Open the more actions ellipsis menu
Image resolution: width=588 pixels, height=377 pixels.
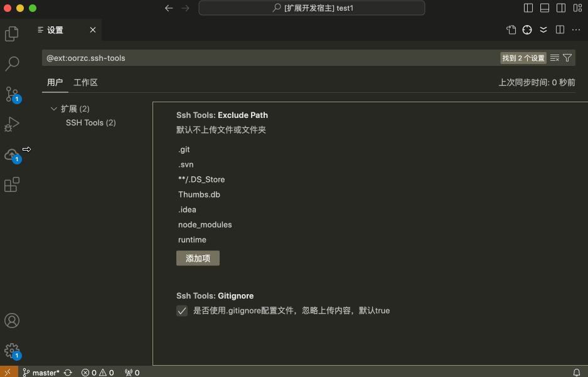pos(576,29)
